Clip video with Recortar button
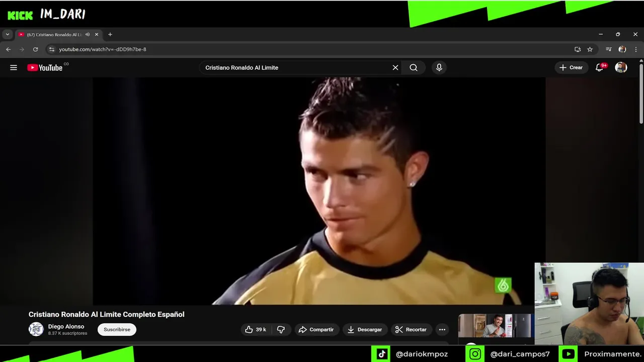644x362 pixels. (411, 329)
